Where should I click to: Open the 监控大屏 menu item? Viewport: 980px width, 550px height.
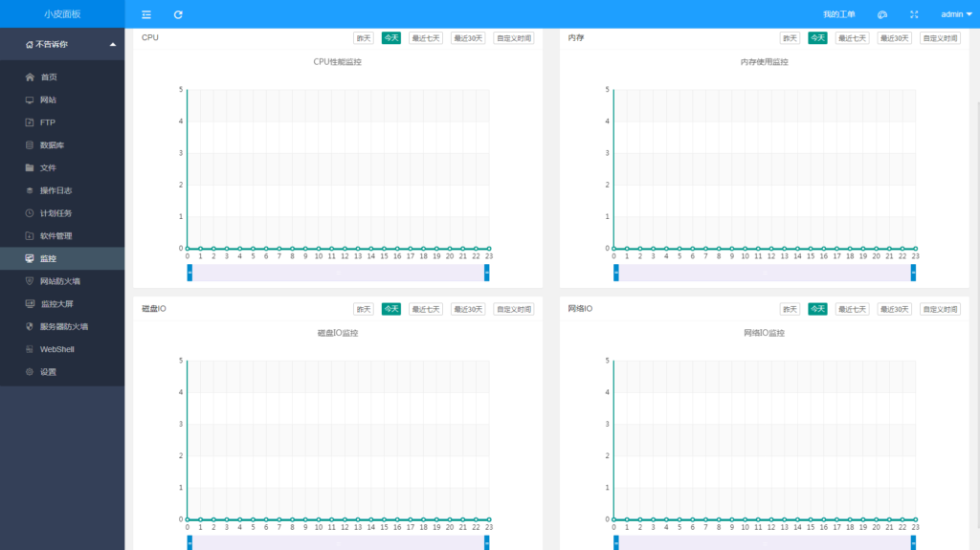click(62, 304)
